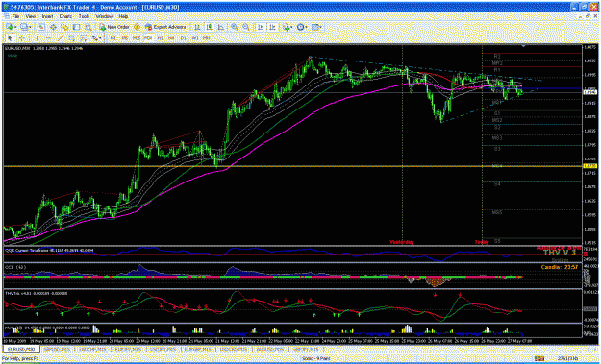
Task: Switch to M1 timeframe
Action: (x=113, y=38)
